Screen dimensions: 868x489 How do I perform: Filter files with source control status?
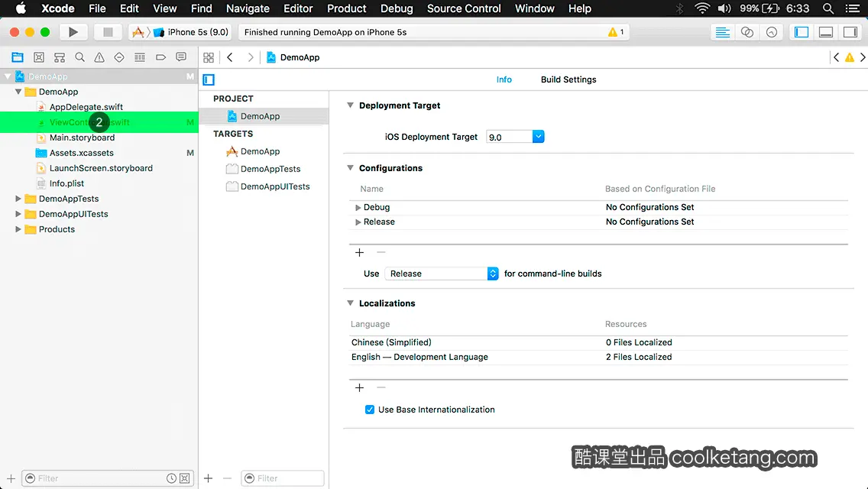(185, 478)
